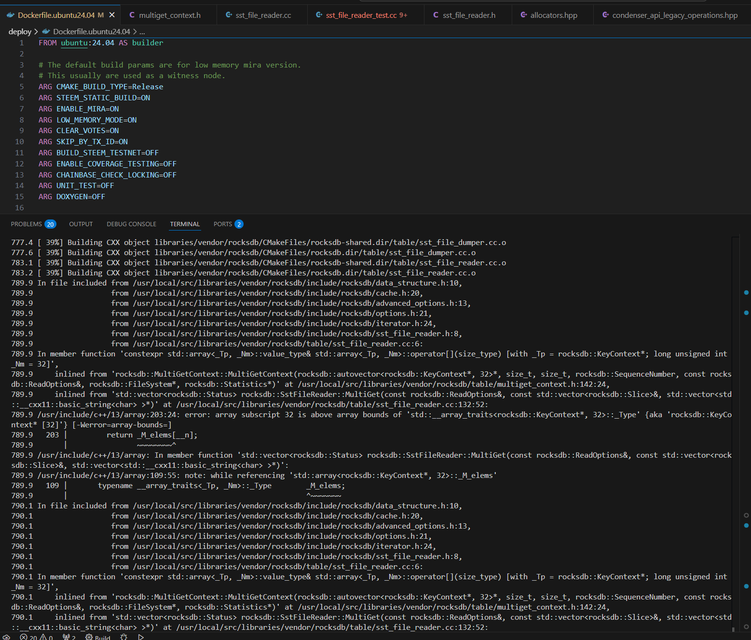The image size is (751, 640).
Task: Click 'ARG LOW_MEMORY_MODE=ON' line in editor
Action: coord(88,120)
